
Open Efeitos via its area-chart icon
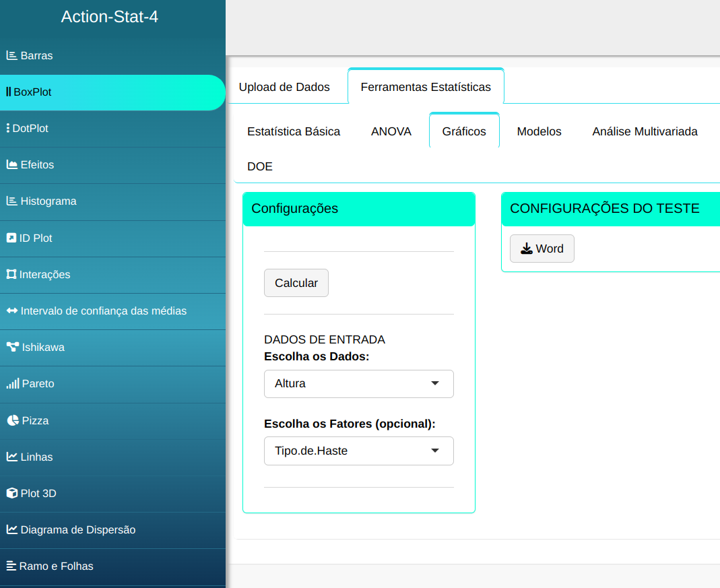12,164
